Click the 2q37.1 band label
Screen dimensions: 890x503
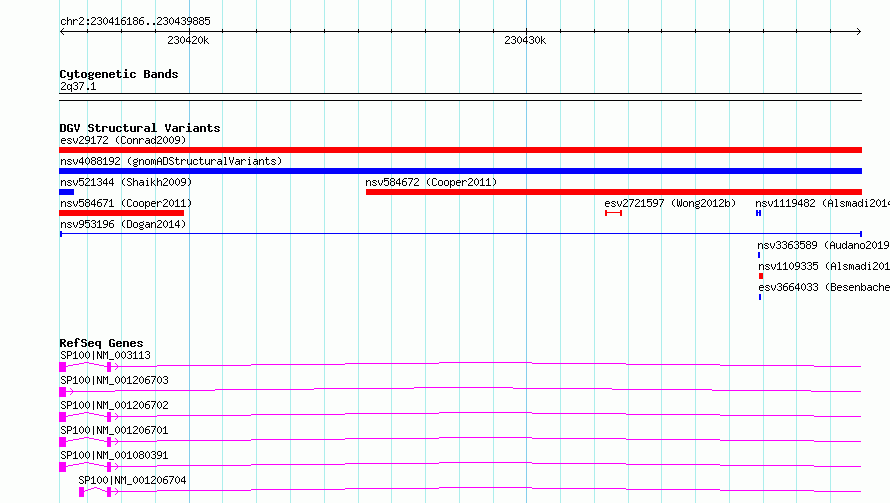coord(78,86)
